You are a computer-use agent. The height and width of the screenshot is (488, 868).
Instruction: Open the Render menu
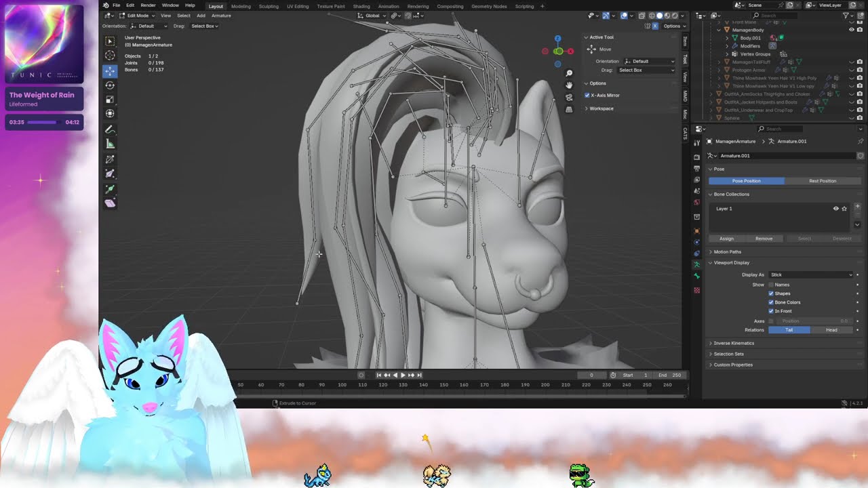148,5
